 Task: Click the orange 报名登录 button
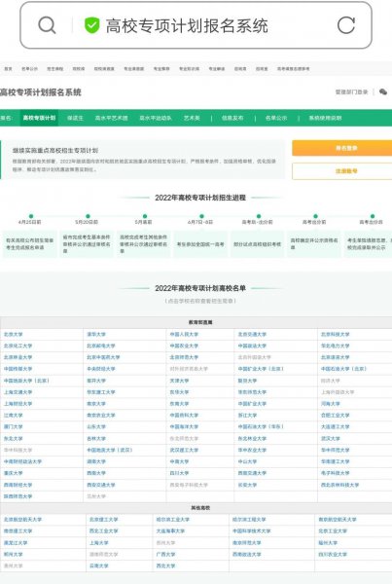pos(342,148)
